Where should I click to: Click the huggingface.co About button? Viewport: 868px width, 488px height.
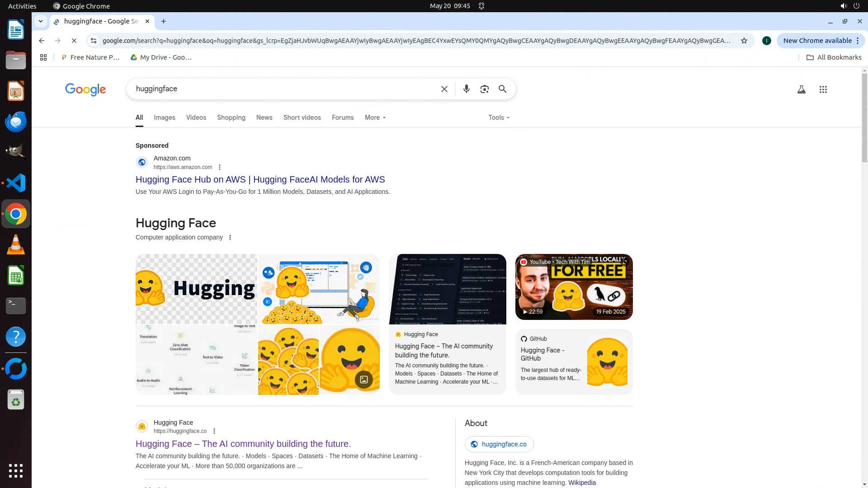(x=499, y=444)
